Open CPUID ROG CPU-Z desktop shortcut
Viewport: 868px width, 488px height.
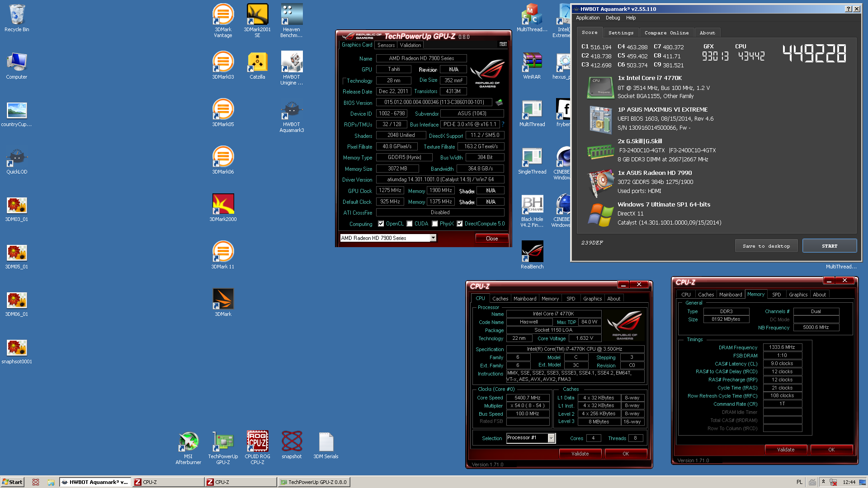tap(257, 448)
